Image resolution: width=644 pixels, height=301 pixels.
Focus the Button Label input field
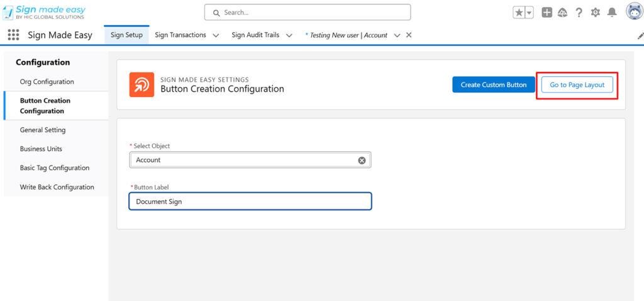pyautogui.click(x=250, y=202)
